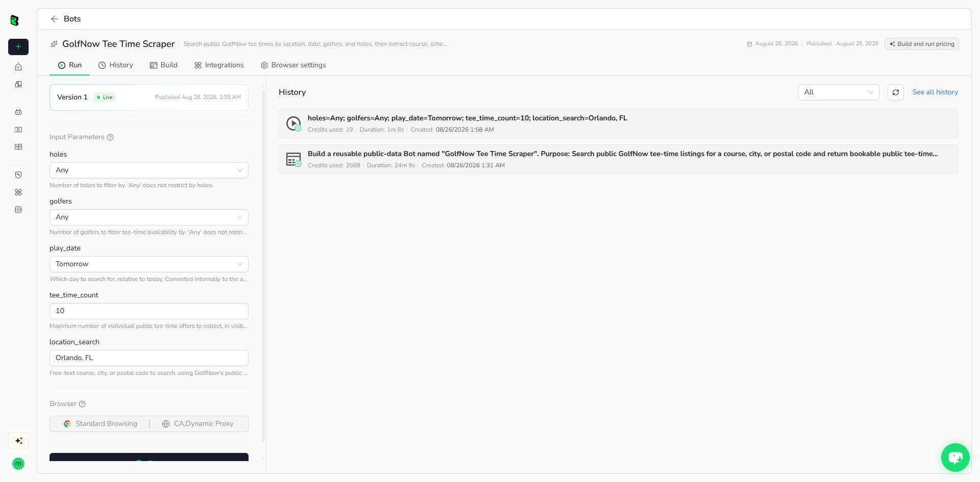This screenshot has width=980, height=482.
Task: Switch to the Browser settings tab
Action: pos(293,65)
